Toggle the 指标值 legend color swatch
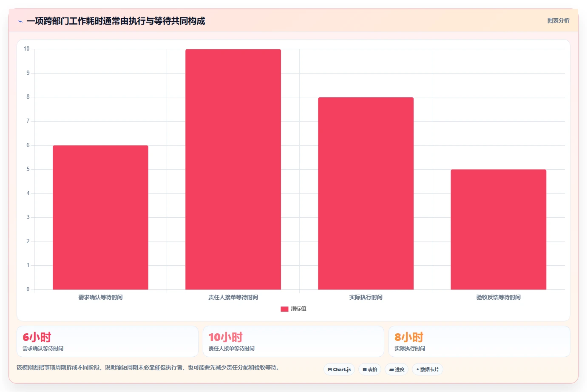 pos(284,309)
